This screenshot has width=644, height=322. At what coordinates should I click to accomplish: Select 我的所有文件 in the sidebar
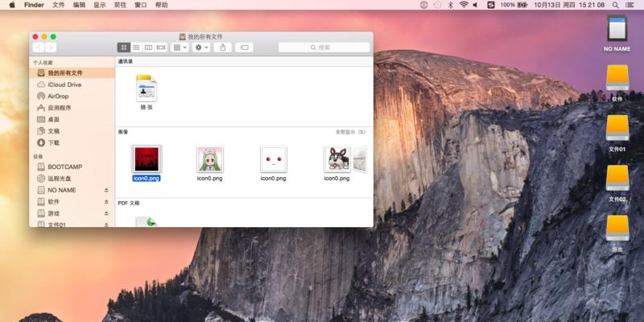(72, 73)
